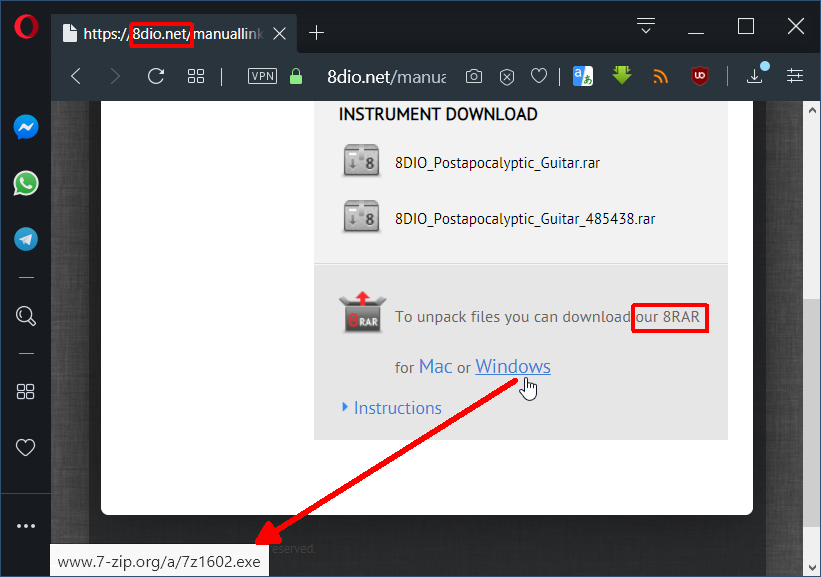Open Speed Dial from the sidebar
This screenshot has height=577, width=821.
(26, 391)
